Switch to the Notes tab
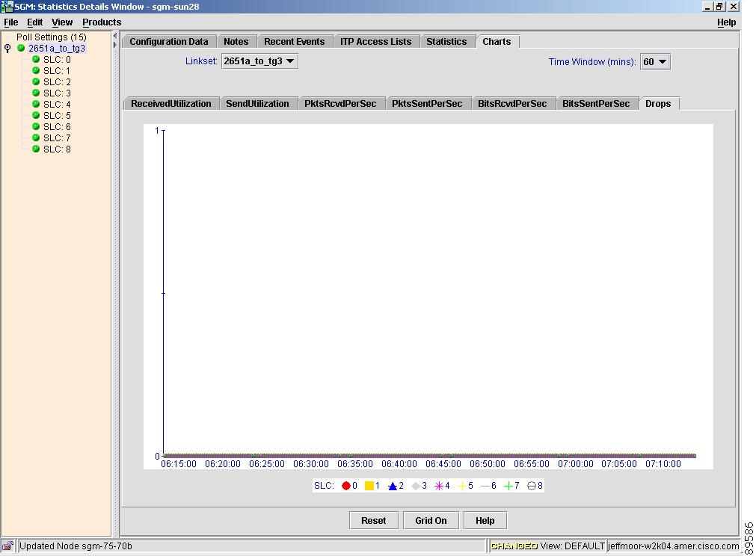 236,41
